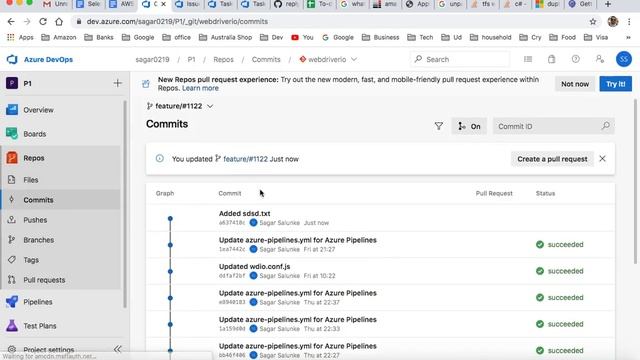Image resolution: width=640 pixels, height=360 pixels.
Task: Open the Added sdsd.txt commit
Action: click(x=244, y=213)
